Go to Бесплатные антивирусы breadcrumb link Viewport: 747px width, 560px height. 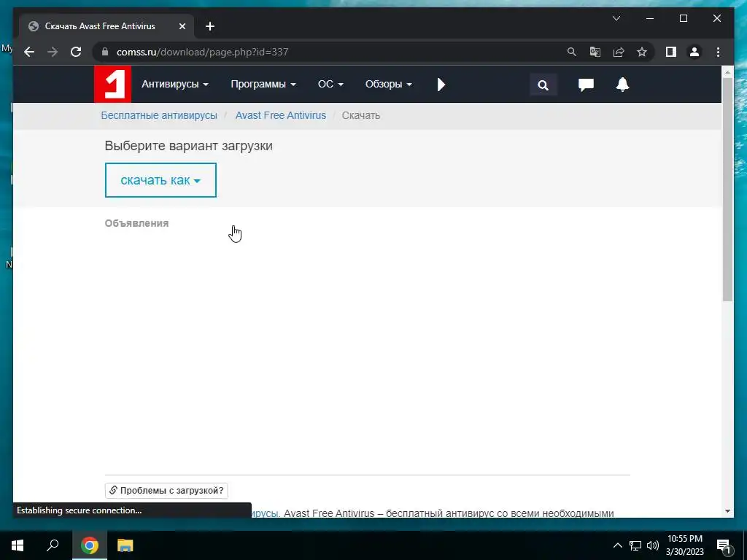tap(159, 115)
